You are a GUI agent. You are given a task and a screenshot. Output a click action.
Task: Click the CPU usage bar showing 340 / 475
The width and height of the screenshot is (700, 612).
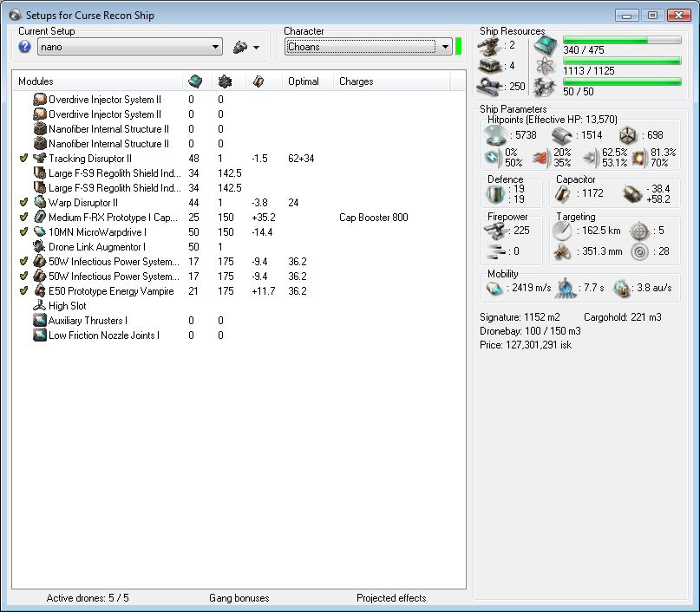pos(619,41)
